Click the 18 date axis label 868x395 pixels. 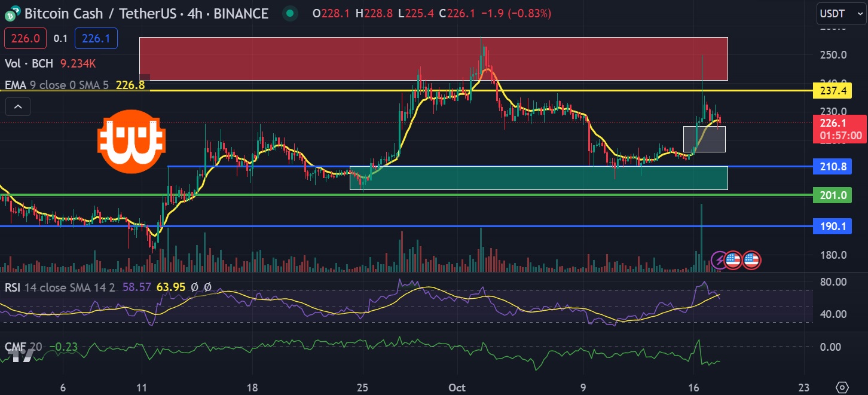point(252,387)
